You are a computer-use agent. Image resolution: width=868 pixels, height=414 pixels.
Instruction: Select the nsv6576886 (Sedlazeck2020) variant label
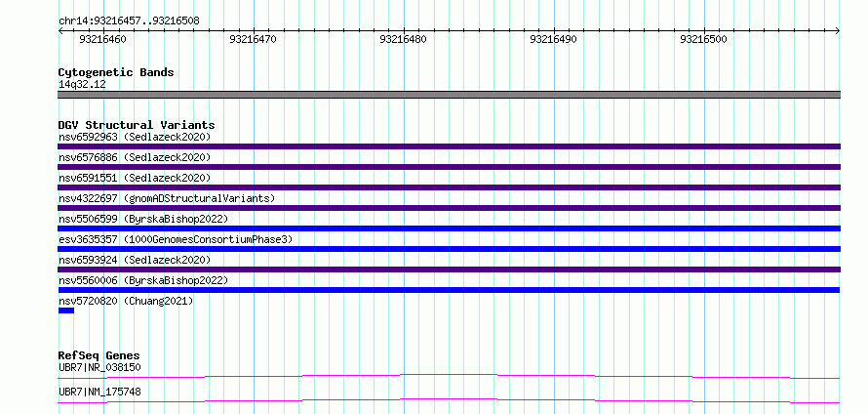click(x=135, y=157)
